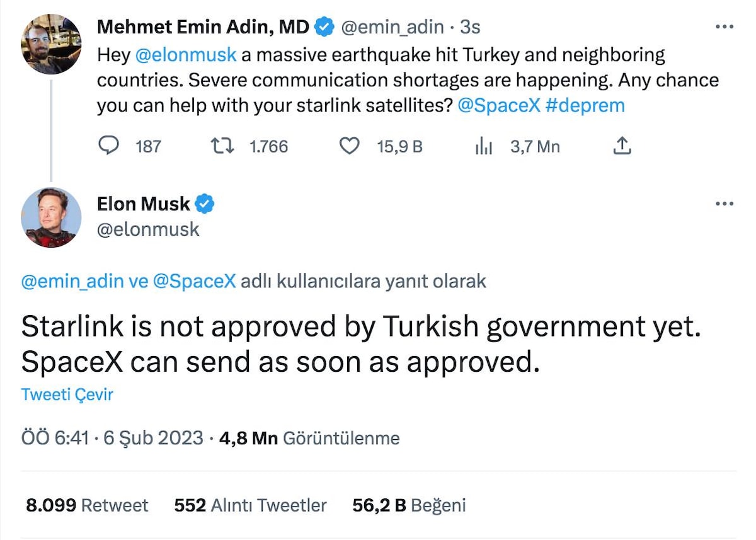Click the share icon on Mehmet's tweet
This screenshot has height=540, width=756.
[622, 146]
